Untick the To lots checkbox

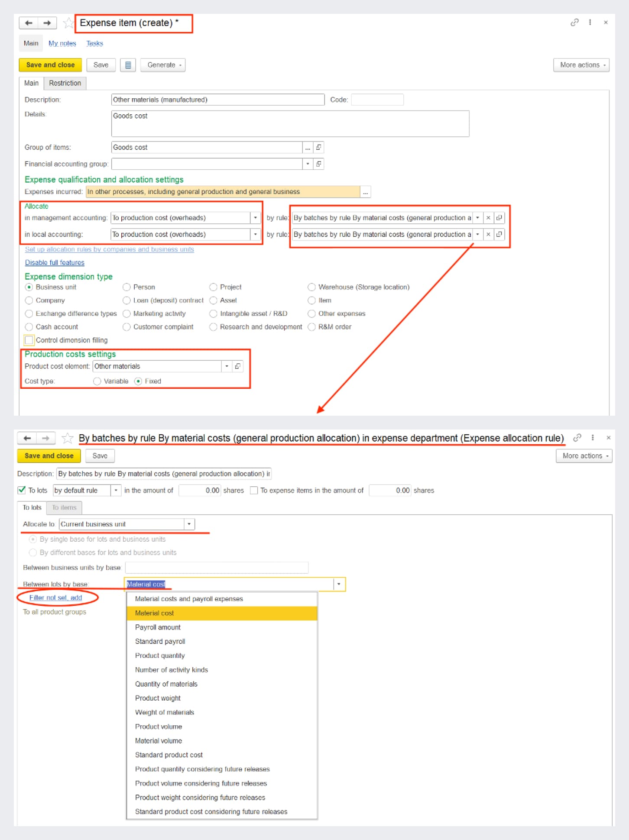click(22, 490)
